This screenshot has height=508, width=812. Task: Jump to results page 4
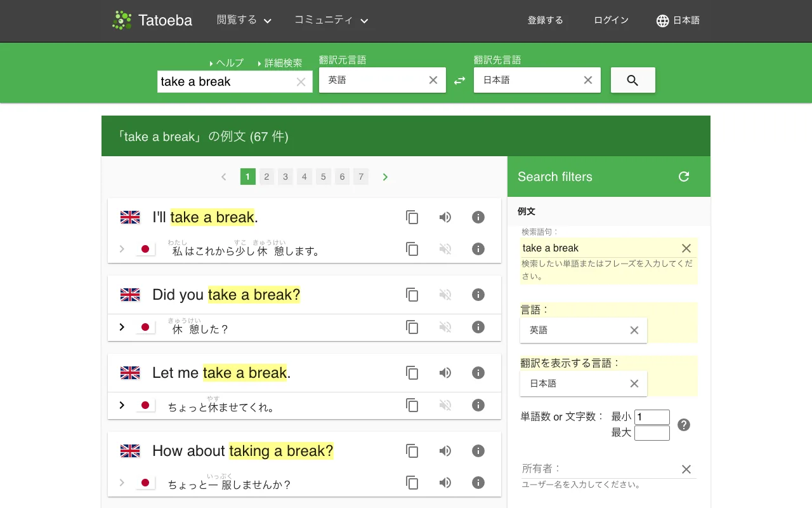[x=304, y=177]
